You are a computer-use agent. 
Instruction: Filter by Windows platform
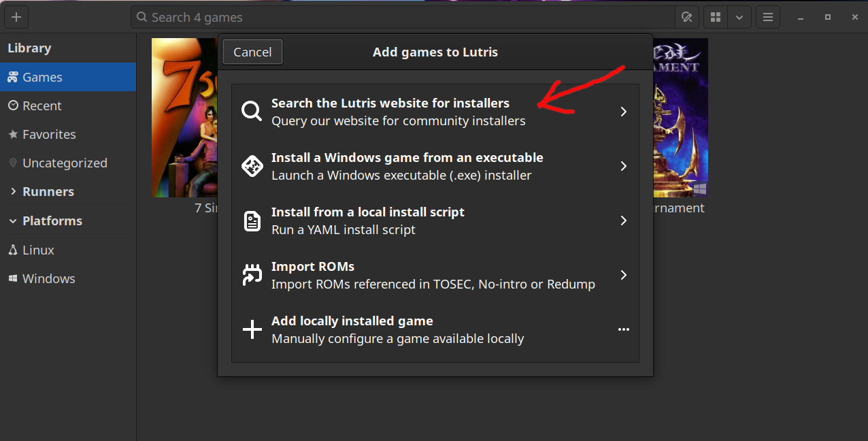click(68, 278)
